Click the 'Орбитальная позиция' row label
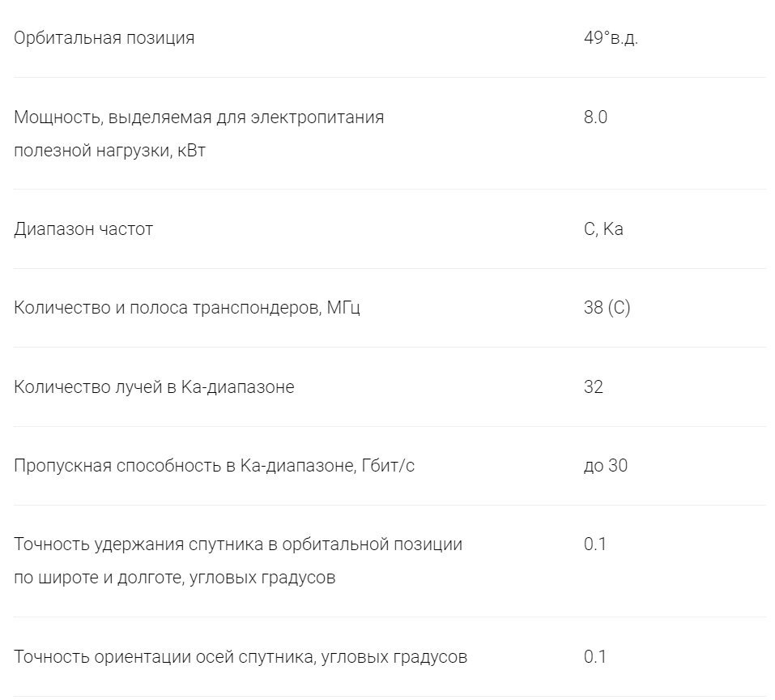775x700 pixels. point(104,38)
